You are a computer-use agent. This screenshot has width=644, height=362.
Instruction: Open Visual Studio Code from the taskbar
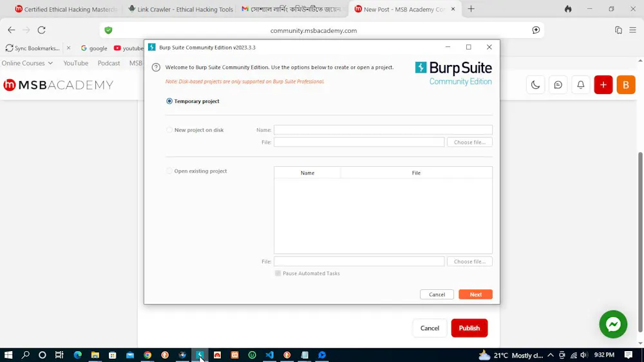[269, 355]
